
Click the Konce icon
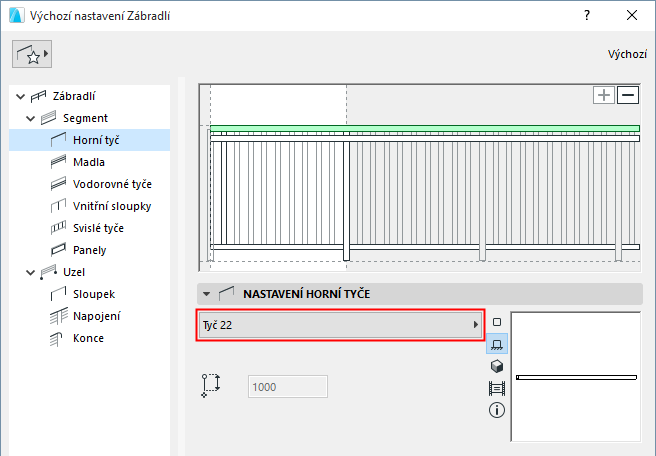(56, 339)
